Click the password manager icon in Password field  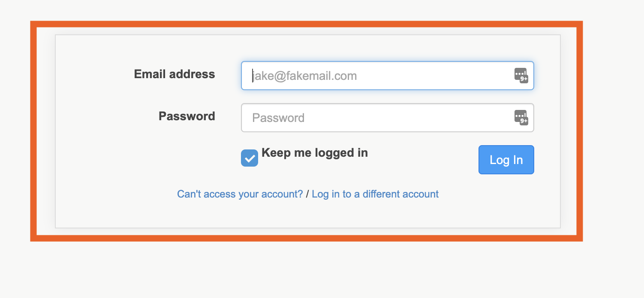click(x=521, y=118)
